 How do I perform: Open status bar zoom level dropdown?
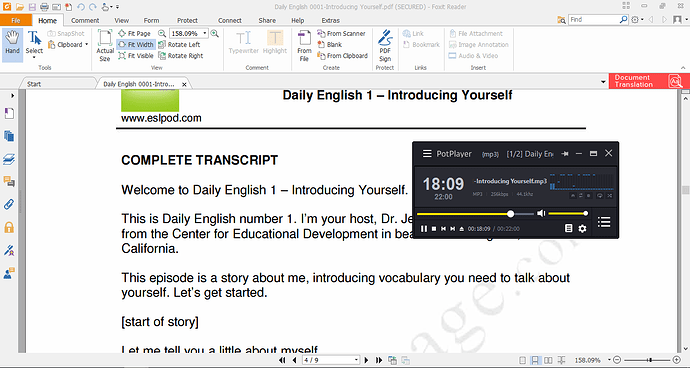[x=609, y=360]
